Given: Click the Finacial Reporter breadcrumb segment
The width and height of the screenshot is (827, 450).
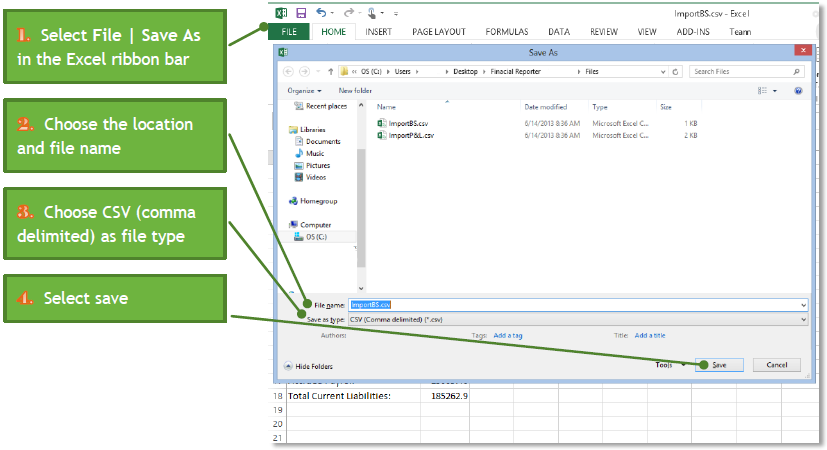Looking at the screenshot, I should [x=515, y=71].
